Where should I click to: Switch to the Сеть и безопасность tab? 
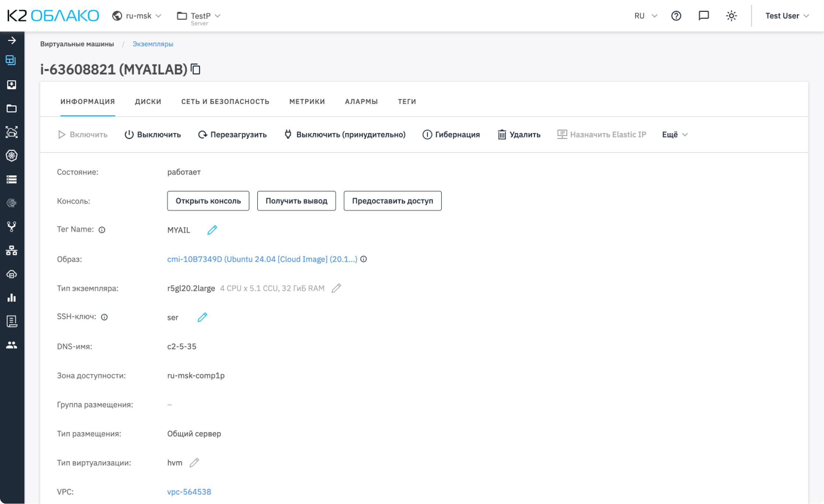pyautogui.click(x=225, y=101)
